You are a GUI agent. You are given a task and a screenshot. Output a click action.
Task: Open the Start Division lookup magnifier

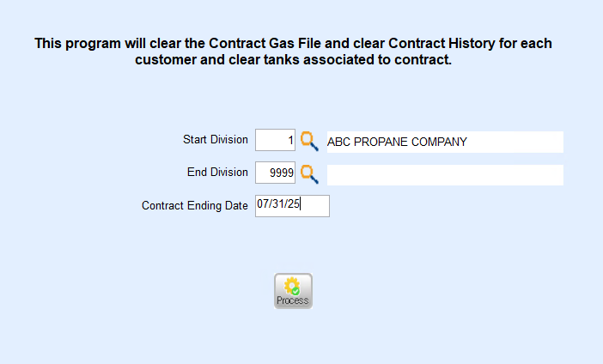click(x=309, y=141)
